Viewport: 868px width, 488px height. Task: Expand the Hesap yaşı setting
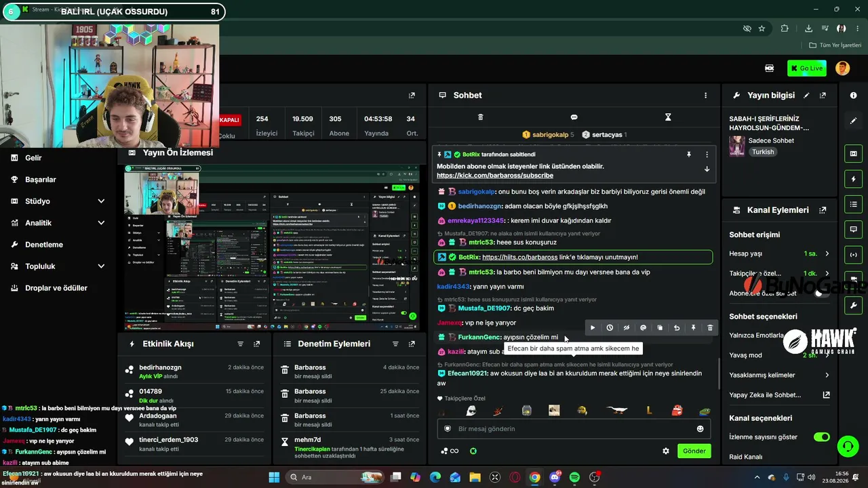[779, 253]
